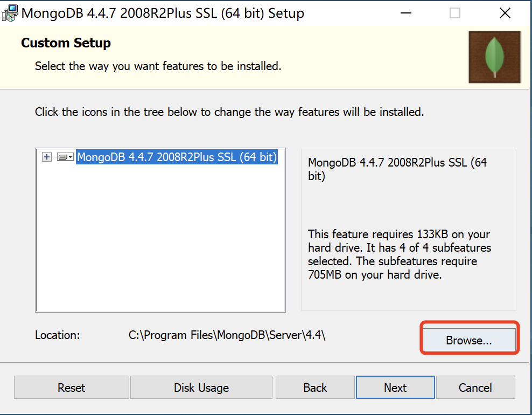
Task: Click the window title bar text
Action: point(163,13)
